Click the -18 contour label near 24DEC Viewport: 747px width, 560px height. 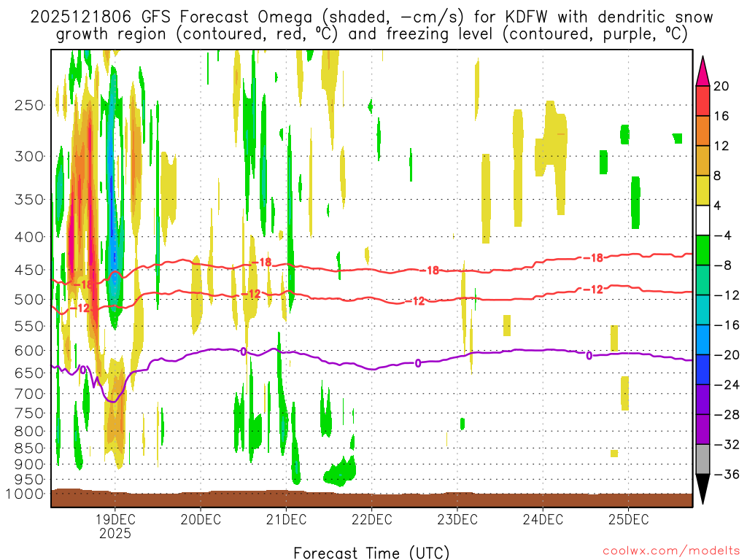point(594,258)
